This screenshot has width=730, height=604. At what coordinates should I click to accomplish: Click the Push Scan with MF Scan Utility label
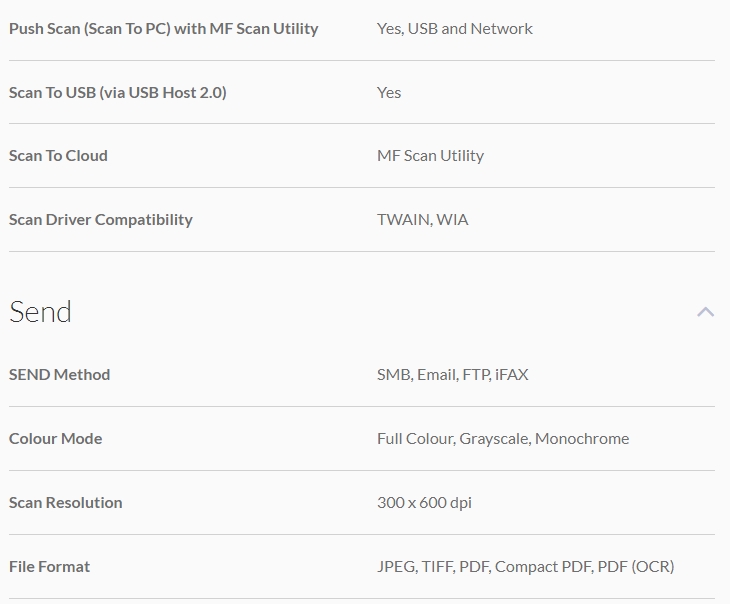click(x=163, y=28)
